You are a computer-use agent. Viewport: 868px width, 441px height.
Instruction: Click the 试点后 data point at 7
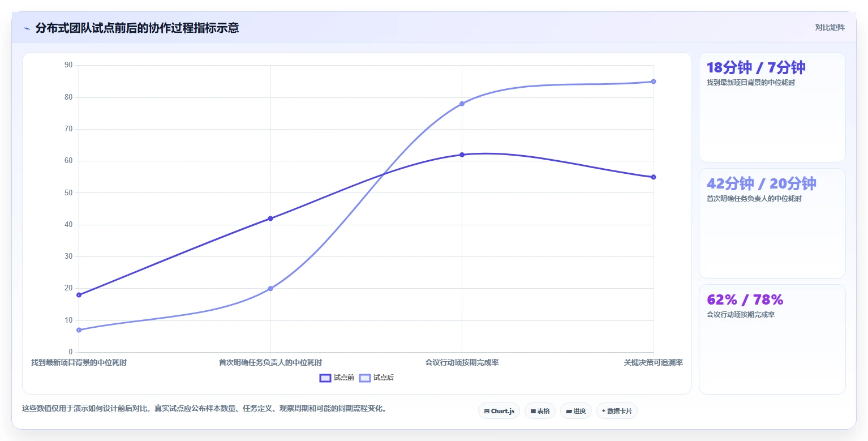click(x=79, y=330)
